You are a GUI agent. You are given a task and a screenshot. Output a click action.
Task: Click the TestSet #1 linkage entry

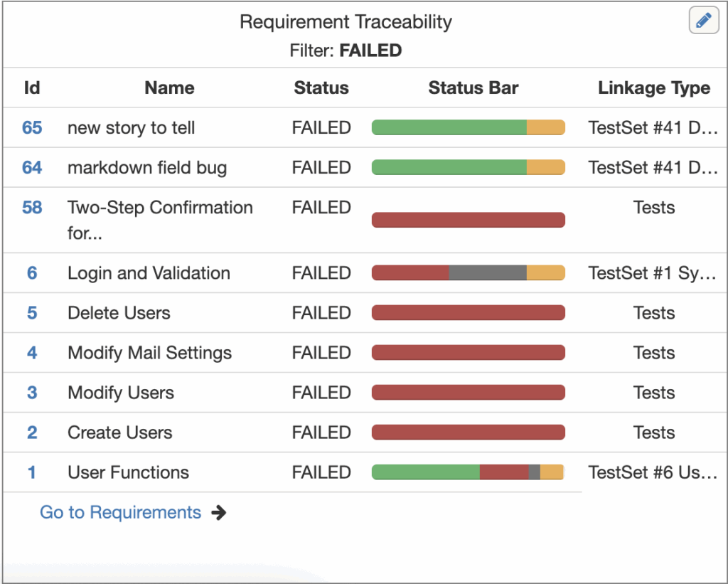653,273
